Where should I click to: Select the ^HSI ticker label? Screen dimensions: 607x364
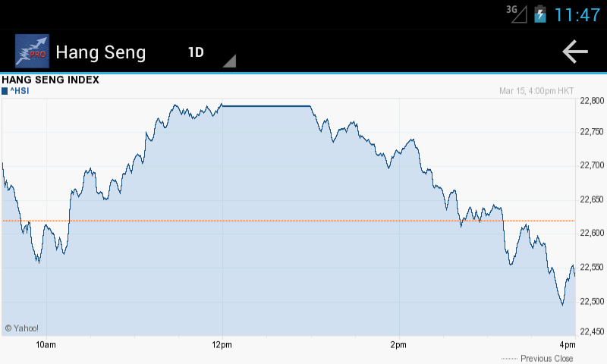[19, 91]
